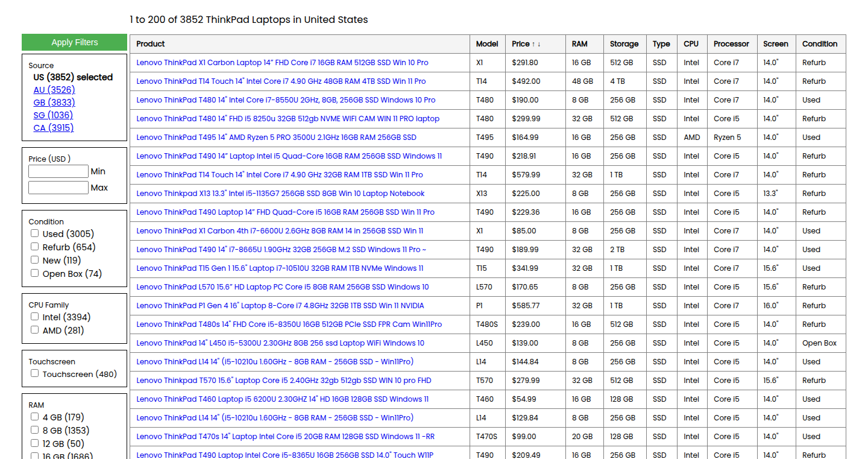
Task: Click the Apply Filters button
Action: pos(74,42)
